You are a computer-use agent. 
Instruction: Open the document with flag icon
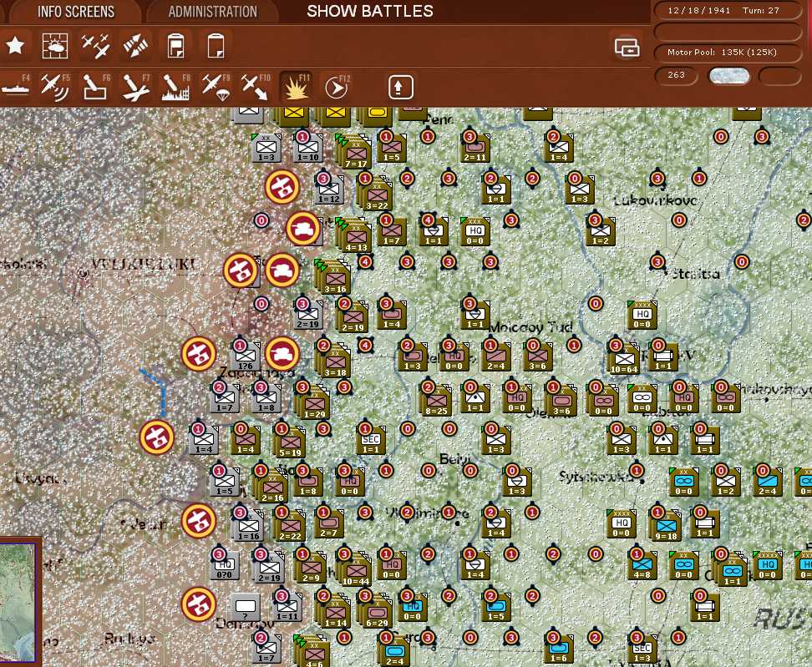pyautogui.click(x=176, y=46)
